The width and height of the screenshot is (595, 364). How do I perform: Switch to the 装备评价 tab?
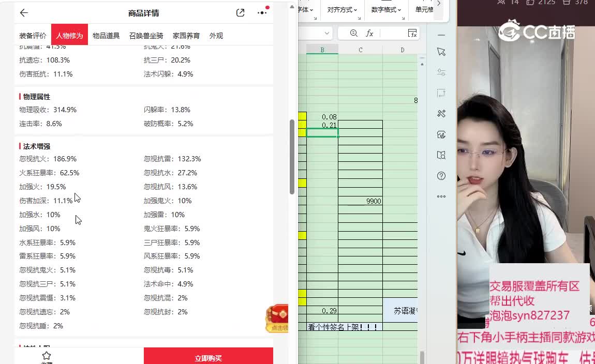click(33, 36)
